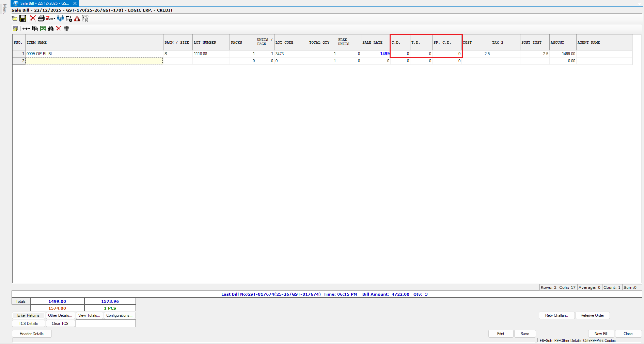Click the printer icon in toolbar
The width and height of the screenshot is (644, 344).
click(x=41, y=18)
